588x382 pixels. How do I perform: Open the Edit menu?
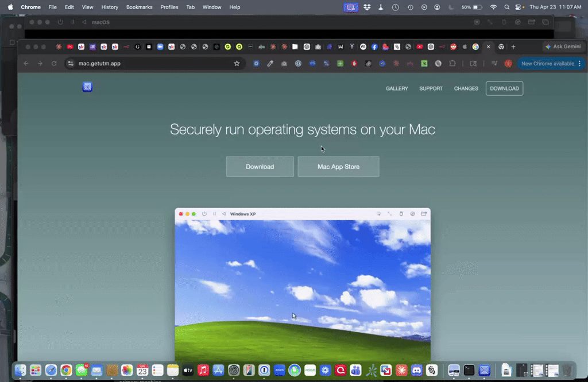point(69,7)
